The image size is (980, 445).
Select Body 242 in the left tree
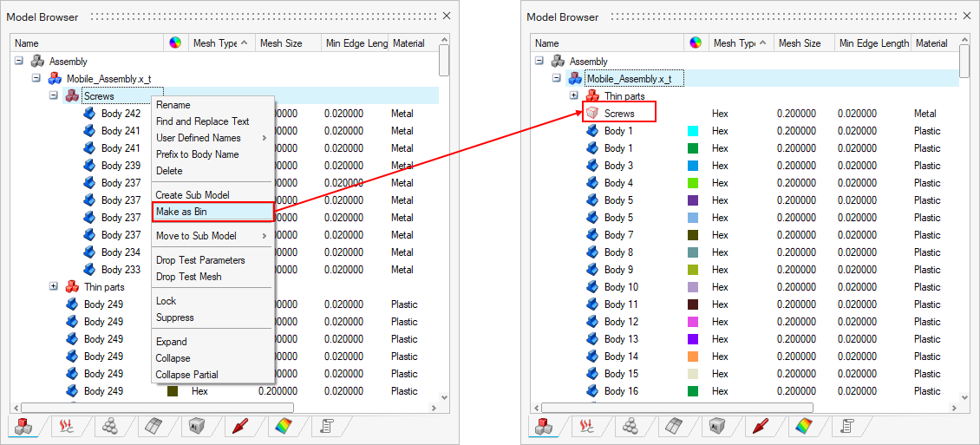121,114
